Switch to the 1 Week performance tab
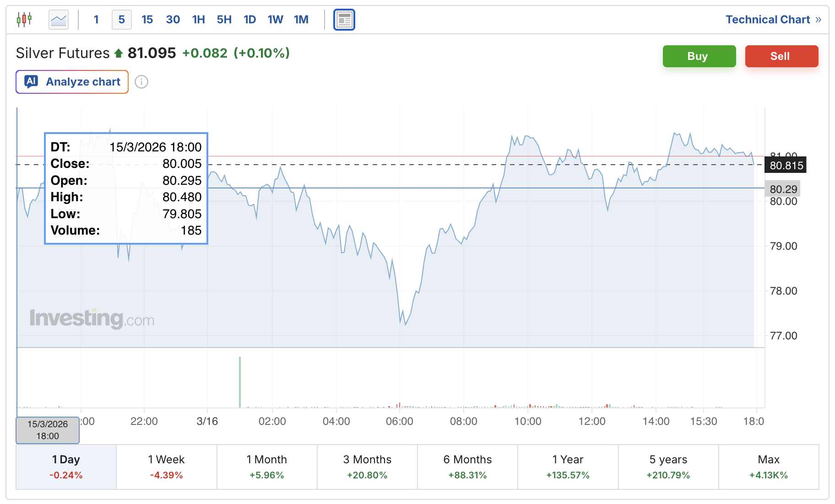Viewport: 835px width, 504px height. [x=166, y=466]
